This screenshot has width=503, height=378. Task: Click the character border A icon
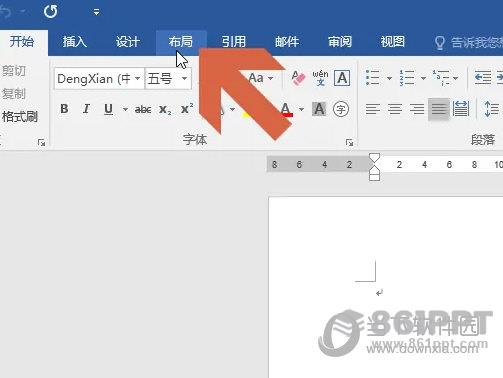coord(342,78)
